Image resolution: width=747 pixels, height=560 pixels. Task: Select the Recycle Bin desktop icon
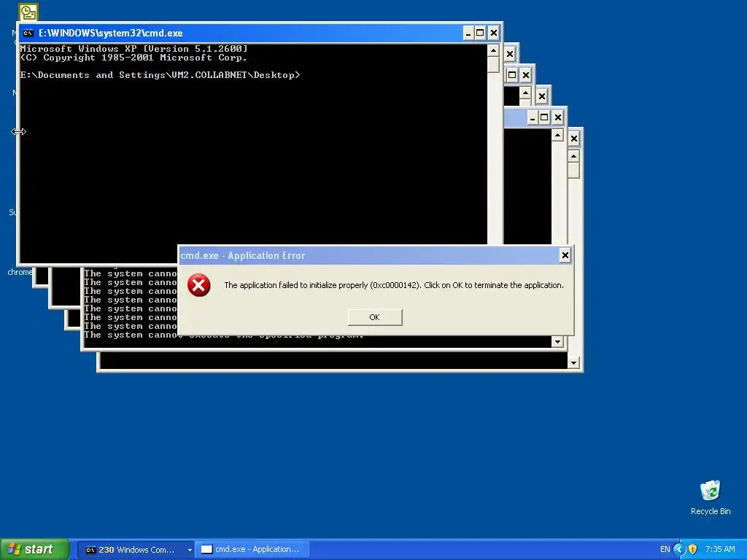coord(711,497)
